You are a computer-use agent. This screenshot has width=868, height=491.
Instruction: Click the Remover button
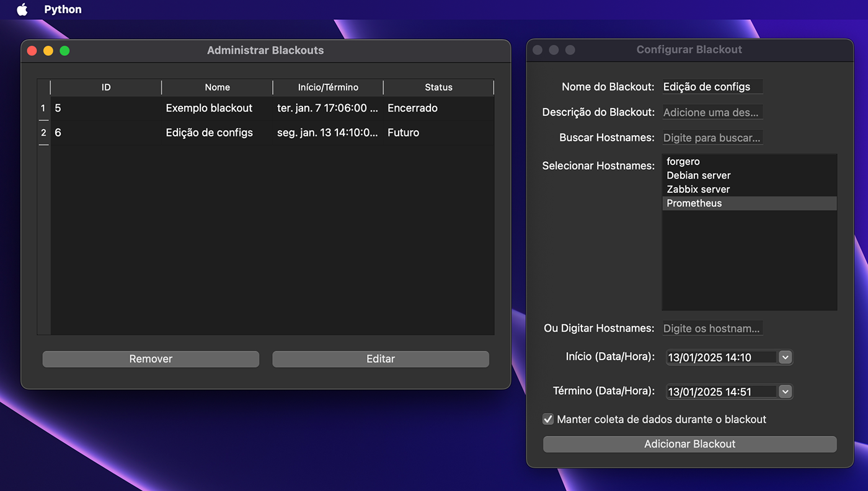point(151,359)
